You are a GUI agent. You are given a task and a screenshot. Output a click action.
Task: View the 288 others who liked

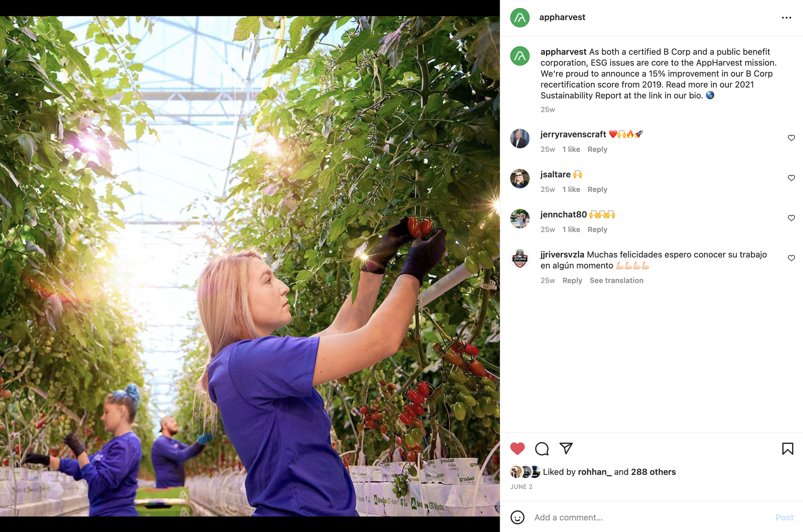tap(653, 472)
